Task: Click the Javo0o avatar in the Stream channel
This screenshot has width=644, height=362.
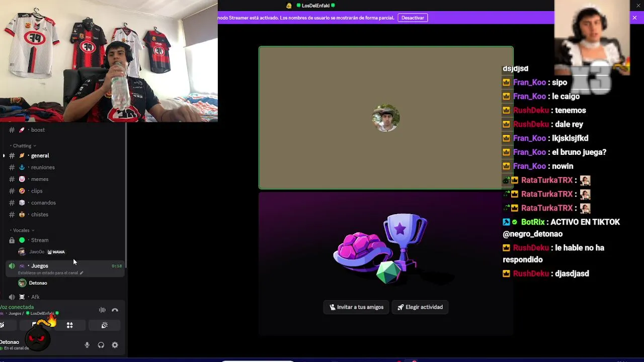Action: (x=22, y=252)
